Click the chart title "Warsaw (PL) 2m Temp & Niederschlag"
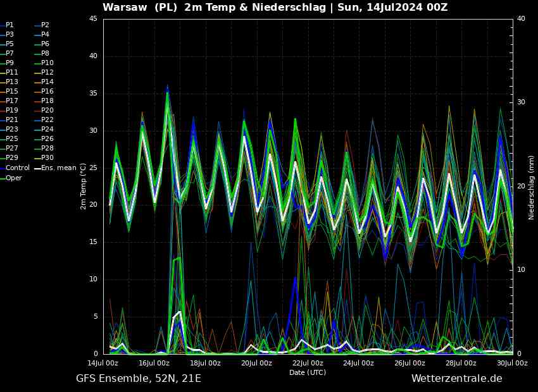538x392 pixels. coord(214,7)
